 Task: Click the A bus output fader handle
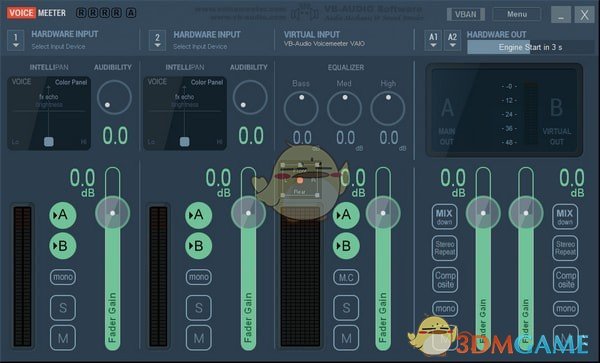pos(483,213)
